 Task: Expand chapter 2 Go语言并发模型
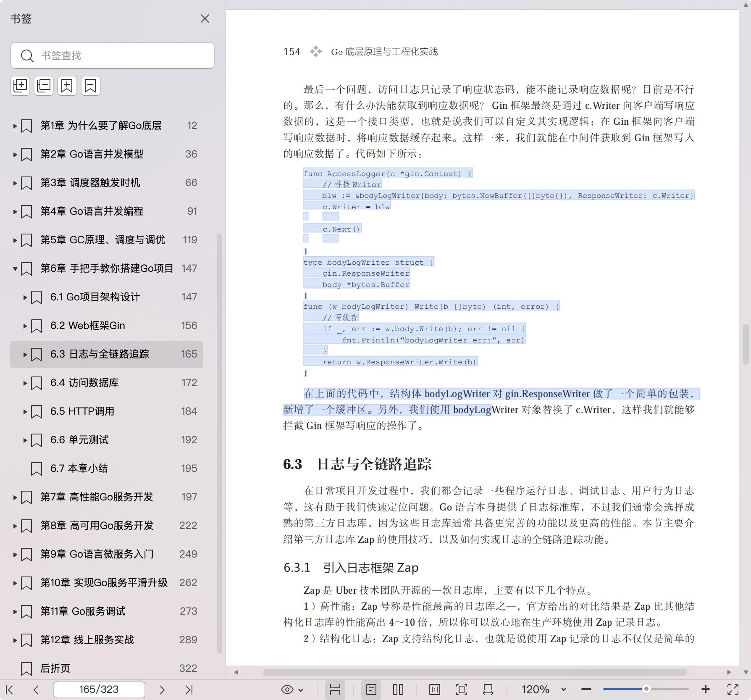pyautogui.click(x=15, y=154)
